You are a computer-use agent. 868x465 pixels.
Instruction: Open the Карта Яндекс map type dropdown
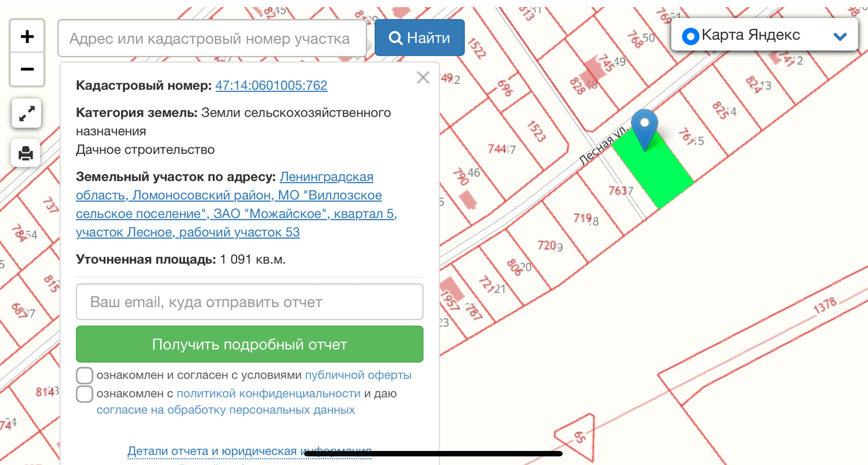pyautogui.click(x=764, y=35)
